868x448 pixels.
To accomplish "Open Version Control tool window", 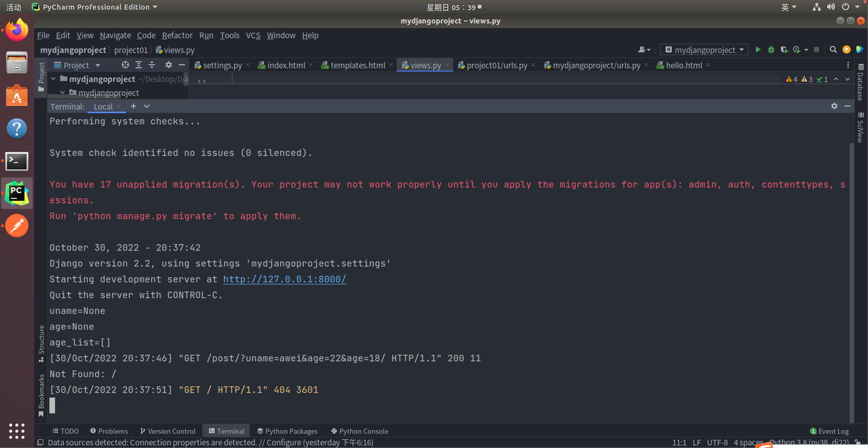I will pyautogui.click(x=168, y=431).
